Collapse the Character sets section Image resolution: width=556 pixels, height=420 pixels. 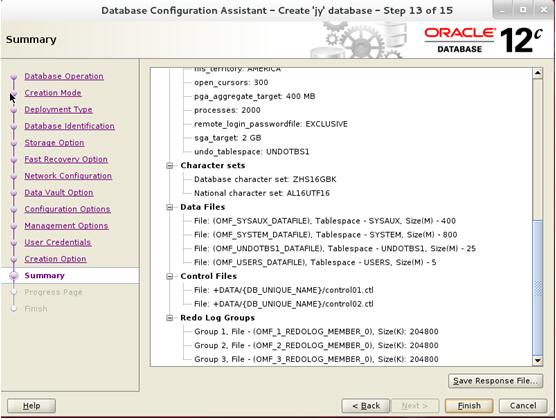tap(170, 166)
